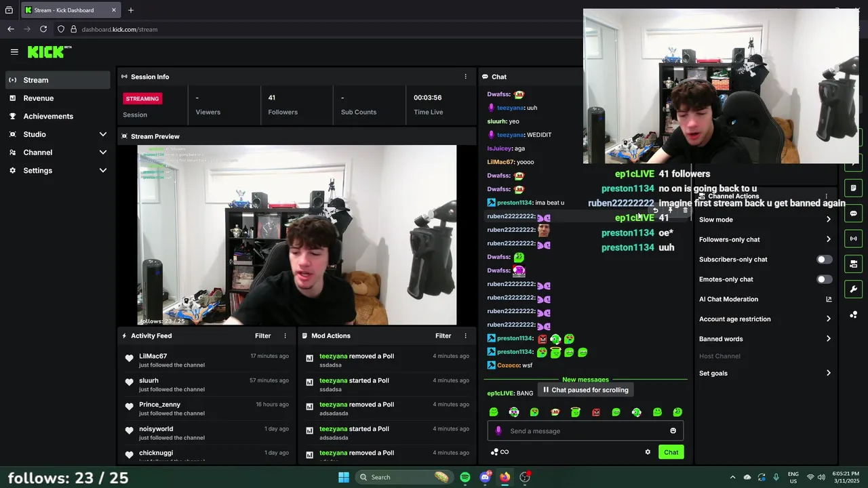
Task: Open Achievements in the sidebar
Action: pyautogui.click(x=57, y=116)
